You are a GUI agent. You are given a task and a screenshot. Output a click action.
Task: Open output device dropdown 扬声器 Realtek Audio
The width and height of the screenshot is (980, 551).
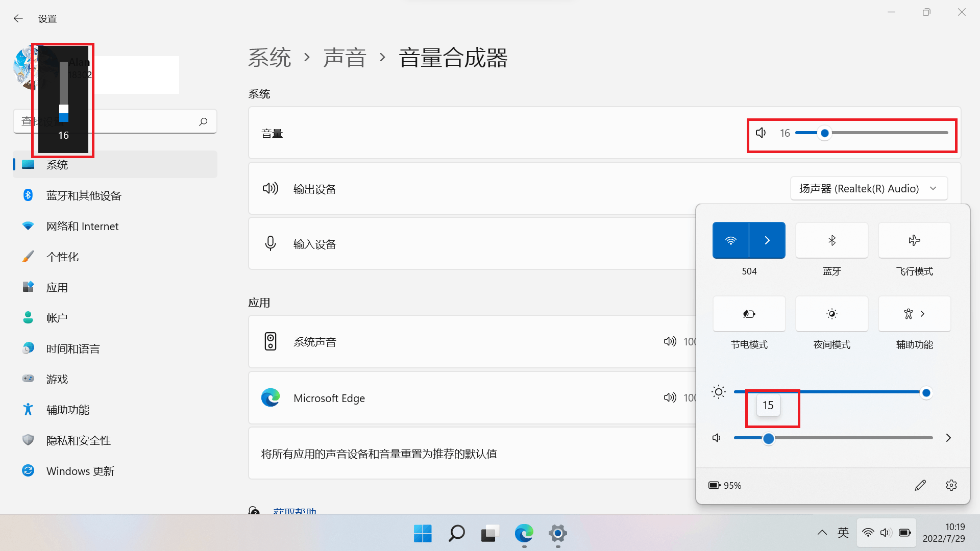pyautogui.click(x=869, y=189)
